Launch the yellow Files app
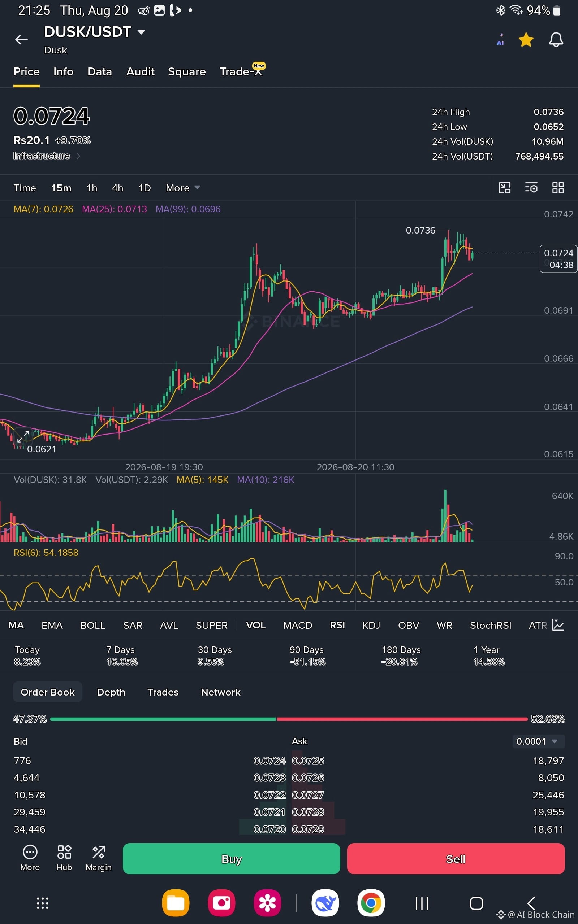The image size is (578, 924). pos(176,903)
